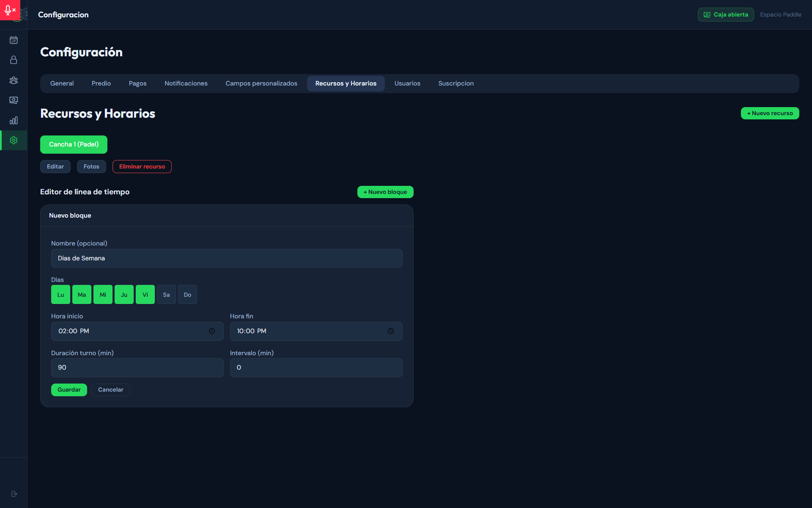This screenshot has width=812, height=508.
Task: Click the Nuevo bloque button
Action: point(385,192)
